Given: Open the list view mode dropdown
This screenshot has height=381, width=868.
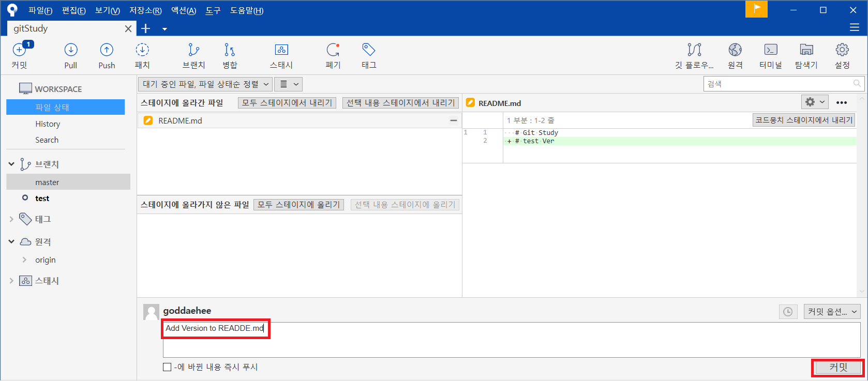Looking at the screenshot, I should pyautogui.click(x=289, y=84).
